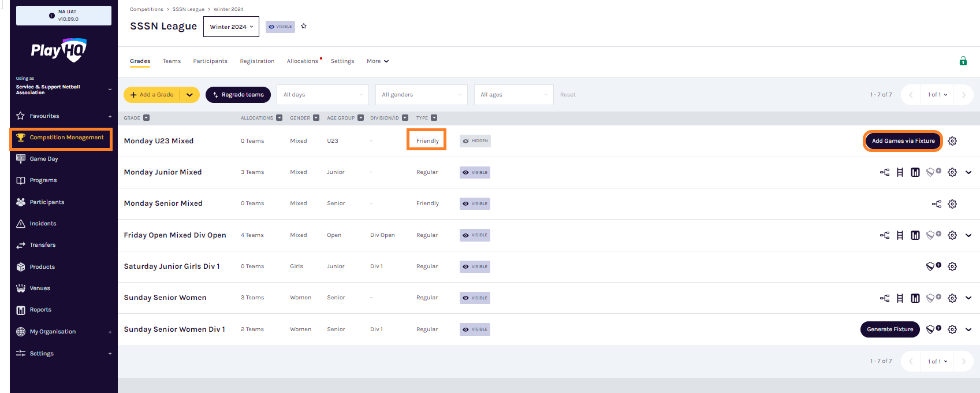Click the Generate Fixture button
The width and height of the screenshot is (980, 393).
pos(890,329)
